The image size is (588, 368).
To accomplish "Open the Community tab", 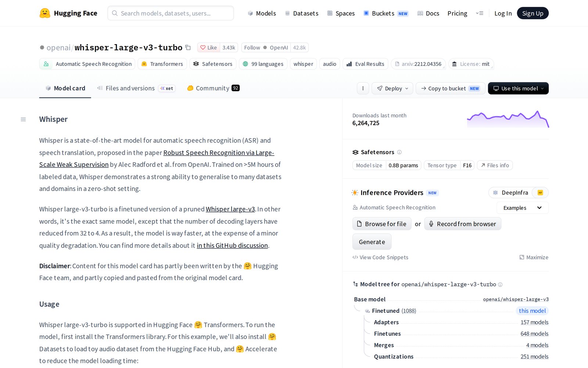I will (213, 88).
